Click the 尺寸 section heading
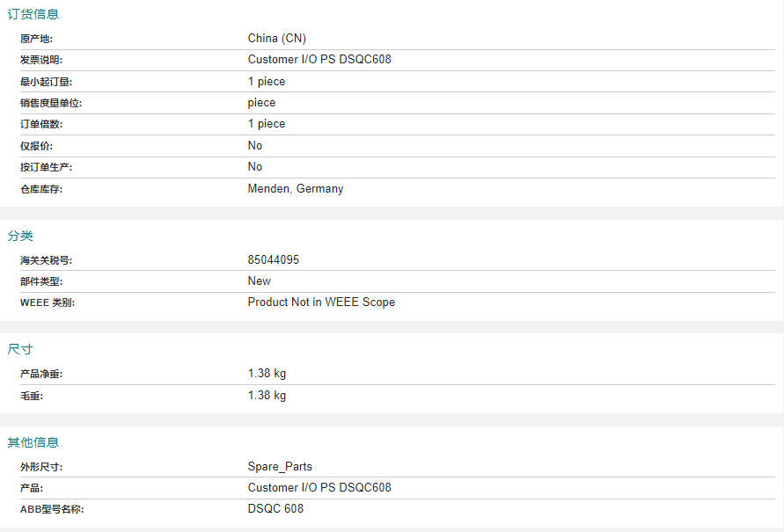784x532 pixels. coord(20,349)
